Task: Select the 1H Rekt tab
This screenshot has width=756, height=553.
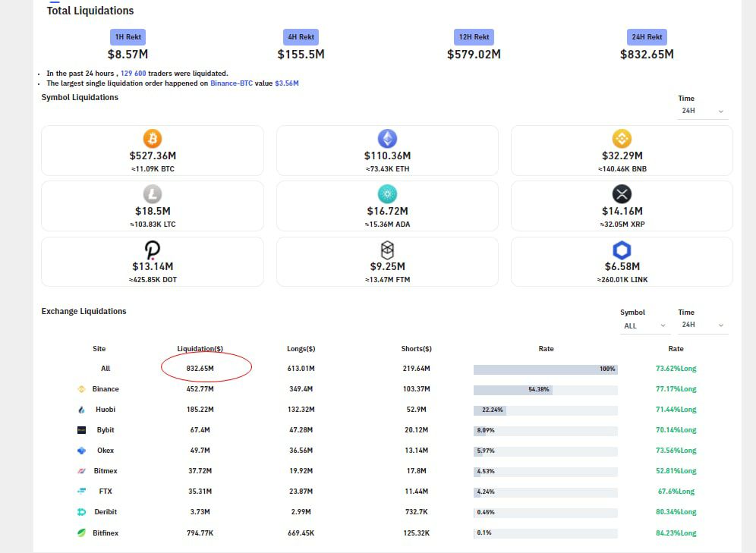Action: click(x=128, y=37)
